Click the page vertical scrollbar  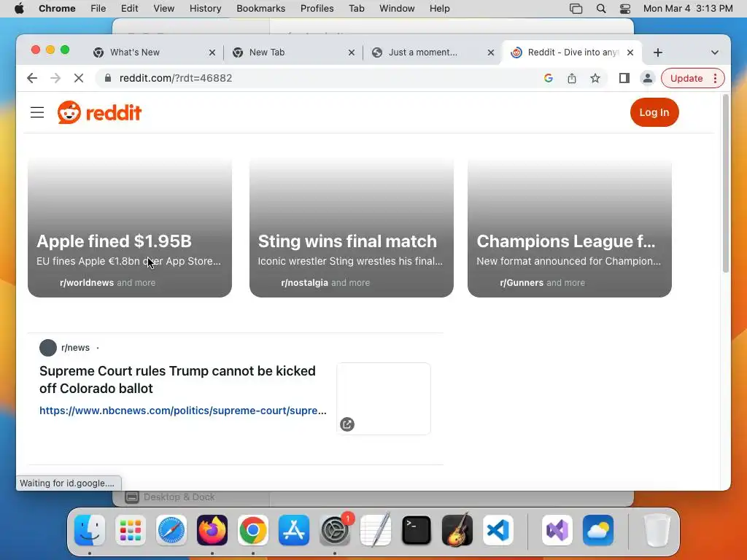[726, 184]
